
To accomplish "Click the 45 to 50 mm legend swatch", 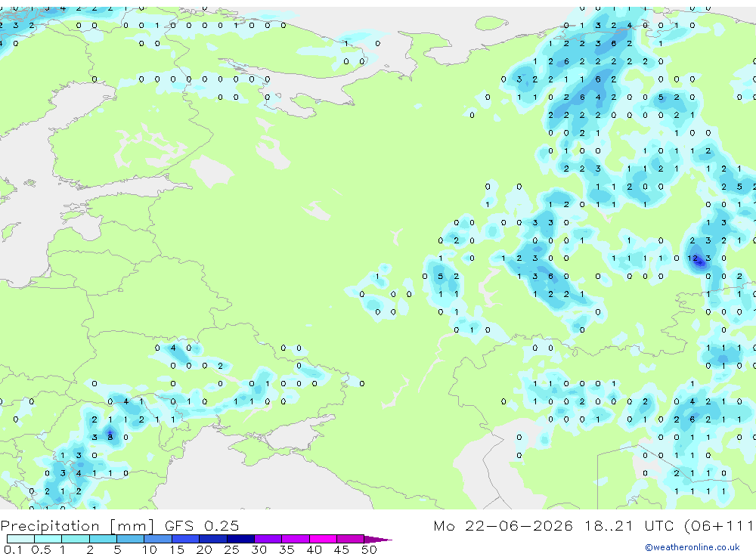I will (x=351, y=539).
